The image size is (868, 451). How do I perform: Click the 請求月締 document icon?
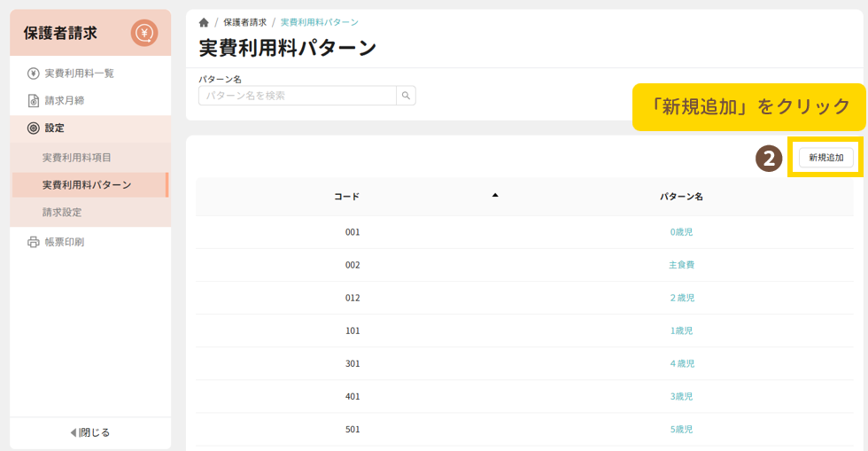[x=34, y=101]
